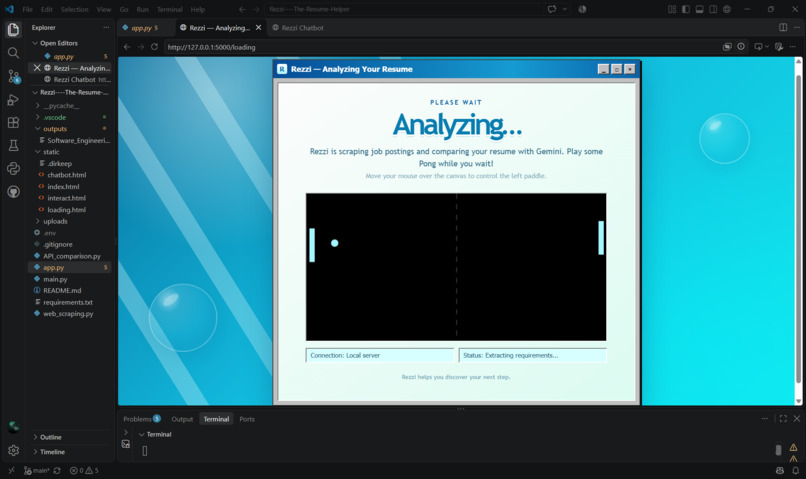
Task: Click the remote window status bar icon
Action: [11, 470]
